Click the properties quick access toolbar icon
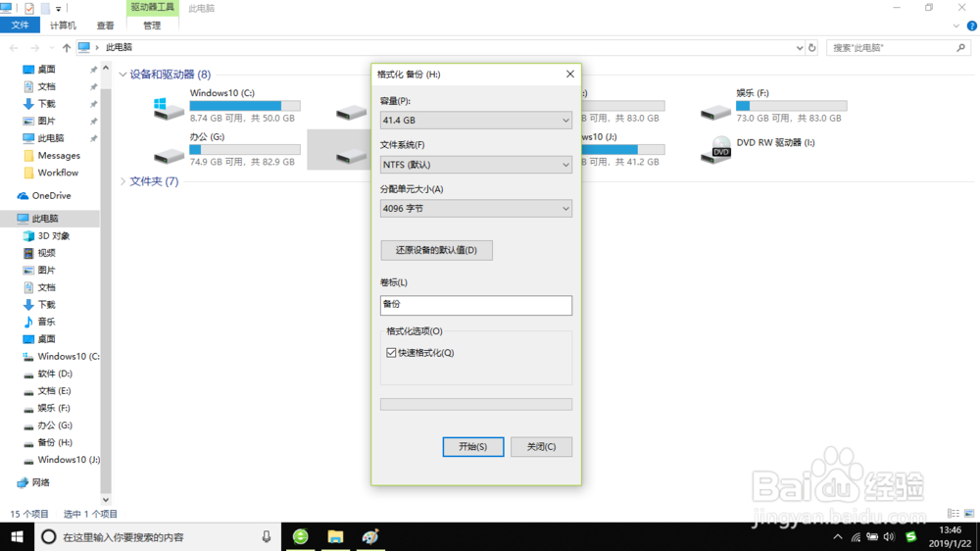The width and height of the screenshot is (980, 551). pyautogui.click(x=28, y=8)
